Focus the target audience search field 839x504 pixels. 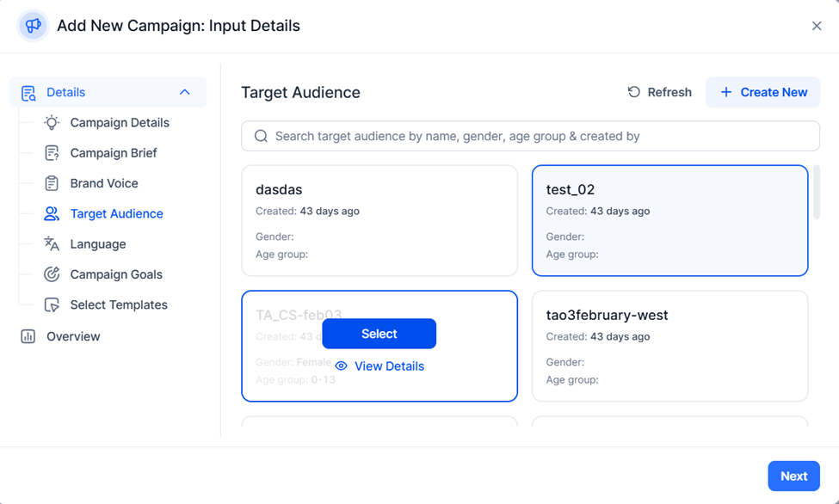point(530,136)
